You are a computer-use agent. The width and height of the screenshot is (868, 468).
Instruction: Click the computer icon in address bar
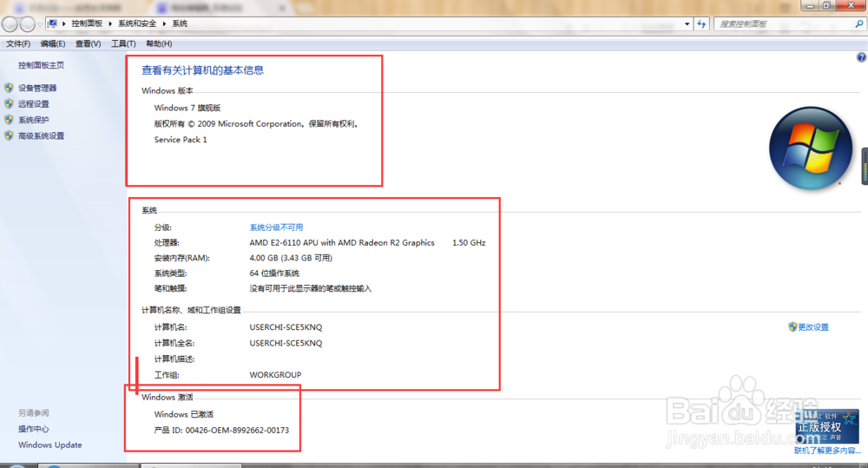pos(53,23)
